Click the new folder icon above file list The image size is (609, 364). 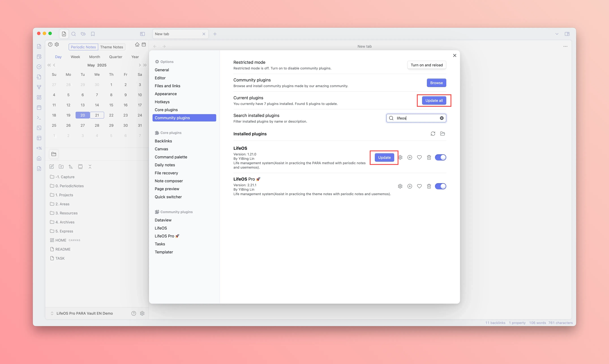pyautogui.click(x=61, y=167)
